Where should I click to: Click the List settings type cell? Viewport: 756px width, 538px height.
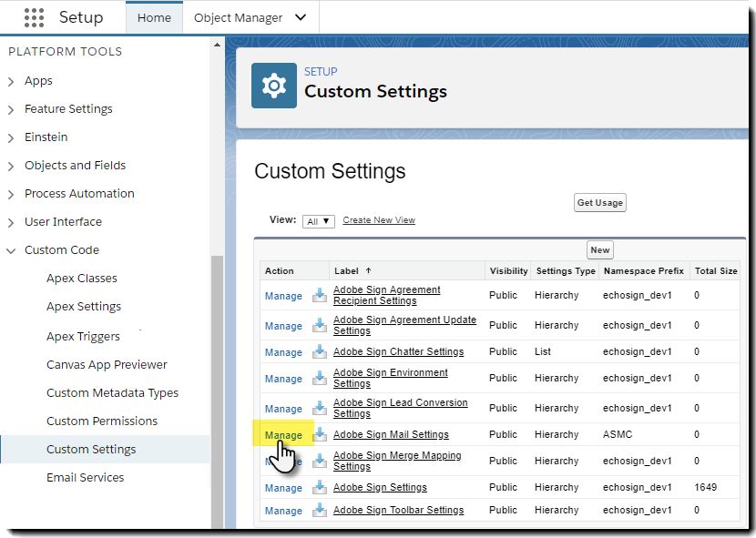(x=543, y=351)
